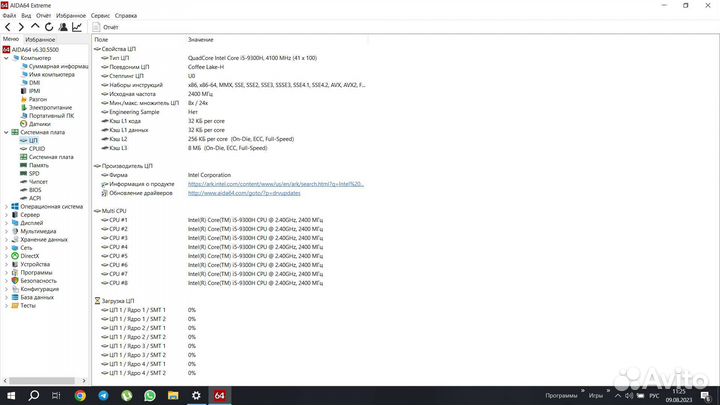Open Telegram from the taskbar
Screen dimensions: 720x405
pyautogui.click(x=103, y=396)
